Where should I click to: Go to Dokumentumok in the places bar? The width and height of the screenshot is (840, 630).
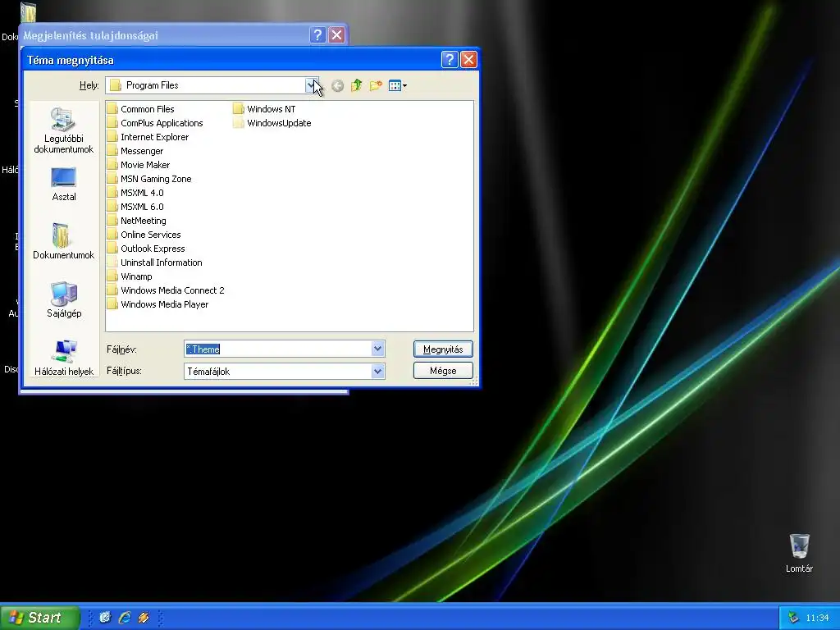click(x=64, y=241)
